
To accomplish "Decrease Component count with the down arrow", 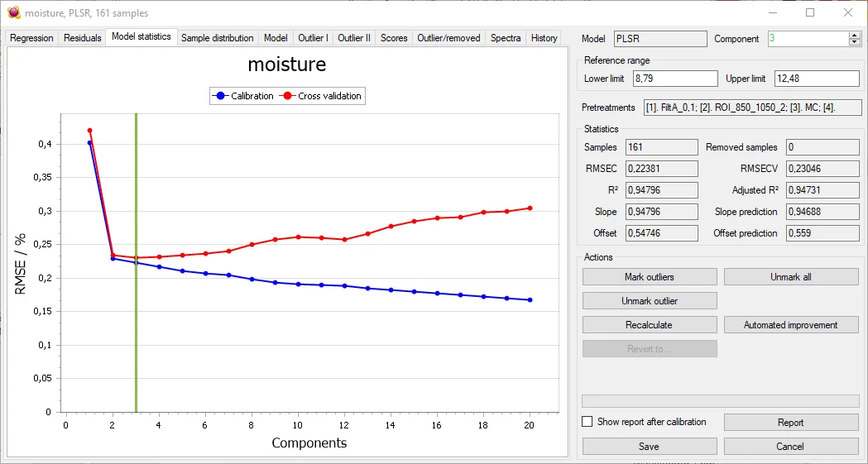I will [855, 42].
